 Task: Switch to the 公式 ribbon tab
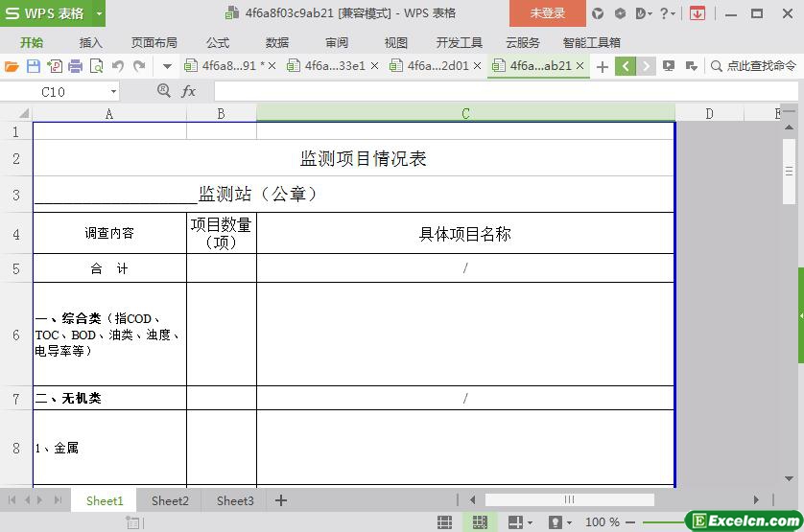click(218, 42)
